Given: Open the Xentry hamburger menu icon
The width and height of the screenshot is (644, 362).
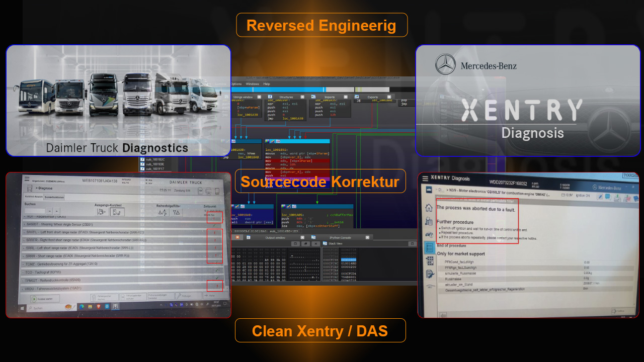Looking at the screenshot, I should [x=425, y=178].
